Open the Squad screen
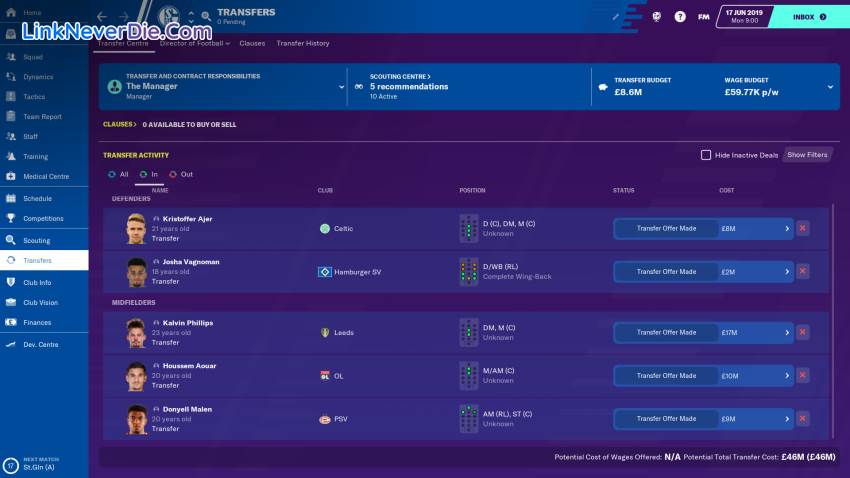Screen dimensions: 850x478 coord(43,57)
